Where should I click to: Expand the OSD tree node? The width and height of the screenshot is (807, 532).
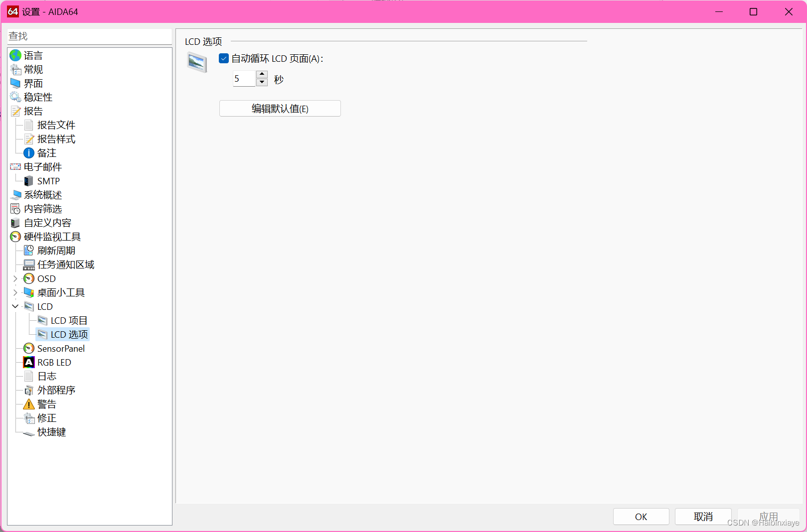[x=15, y=278]
